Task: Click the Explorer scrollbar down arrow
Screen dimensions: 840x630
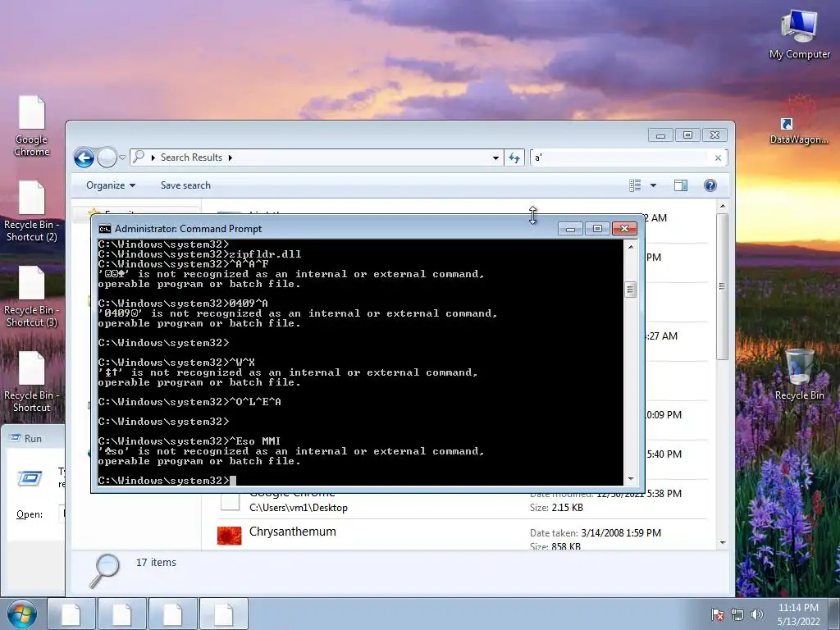Action: tap(723, 543)
